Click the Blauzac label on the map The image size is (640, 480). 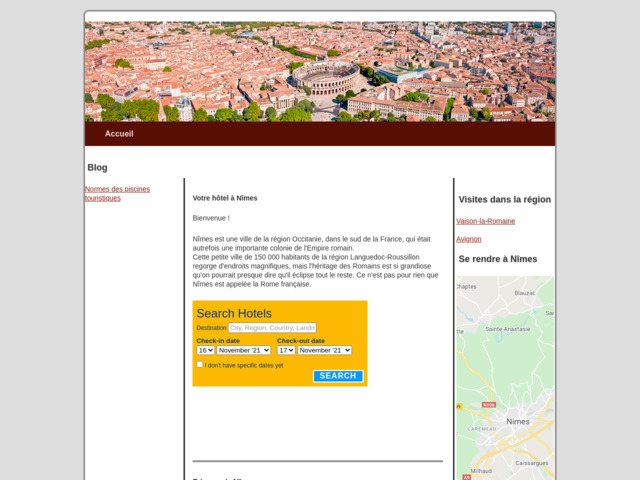[x=524, y=293]
